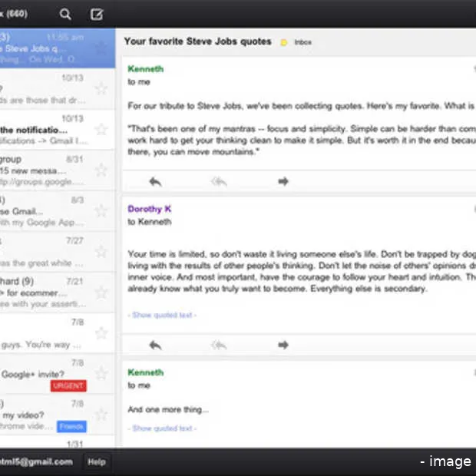Image resolution: width=476 pixels, height=476 pixels.
Task: Expand quoted text in Dorothy K's message
Action: click(162, 315)
